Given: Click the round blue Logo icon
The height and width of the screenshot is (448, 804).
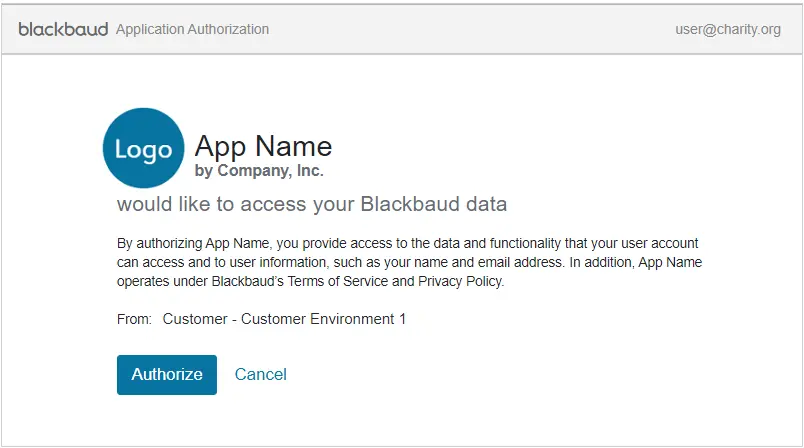Looking at the screenshot, I should tap(143, 149).
